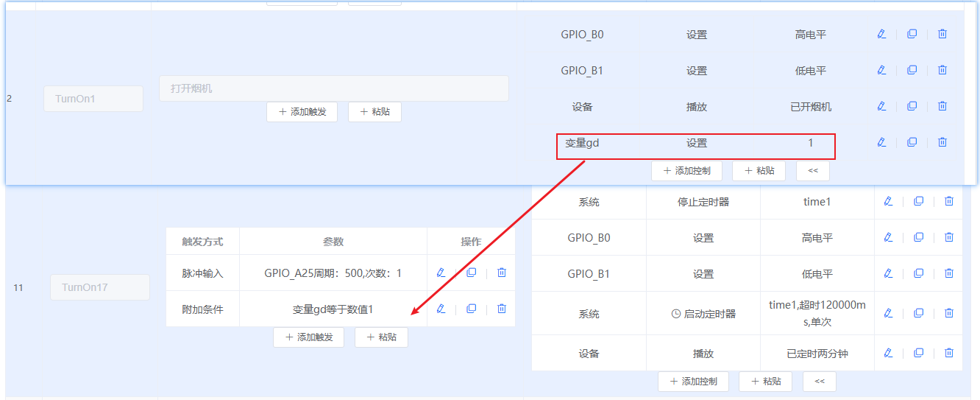Viewport: 980px width, 400px height.
Task: Copy the 脉冲输入 trigger row
Action: pyautogui.click(x=471, y=273)
